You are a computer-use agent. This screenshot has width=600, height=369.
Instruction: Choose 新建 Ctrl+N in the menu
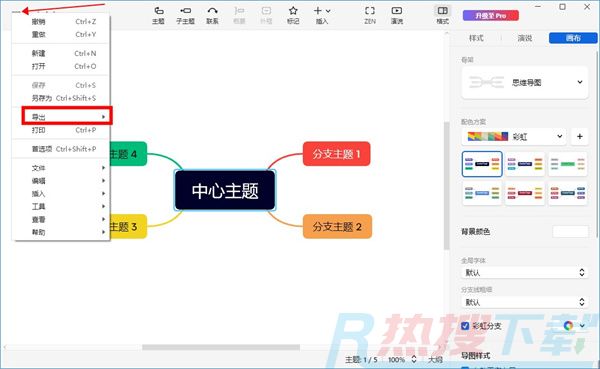tap(61, 53)
